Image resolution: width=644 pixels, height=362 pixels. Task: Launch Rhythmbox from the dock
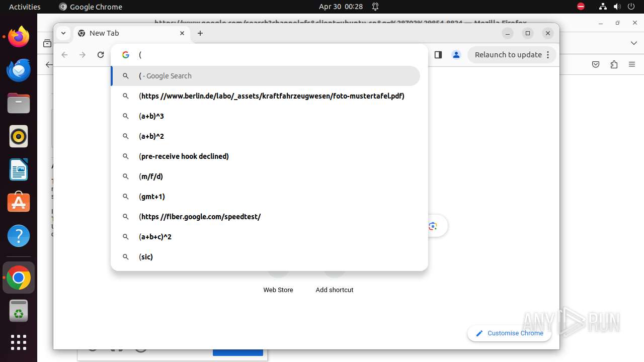click(x=19, y=137)
